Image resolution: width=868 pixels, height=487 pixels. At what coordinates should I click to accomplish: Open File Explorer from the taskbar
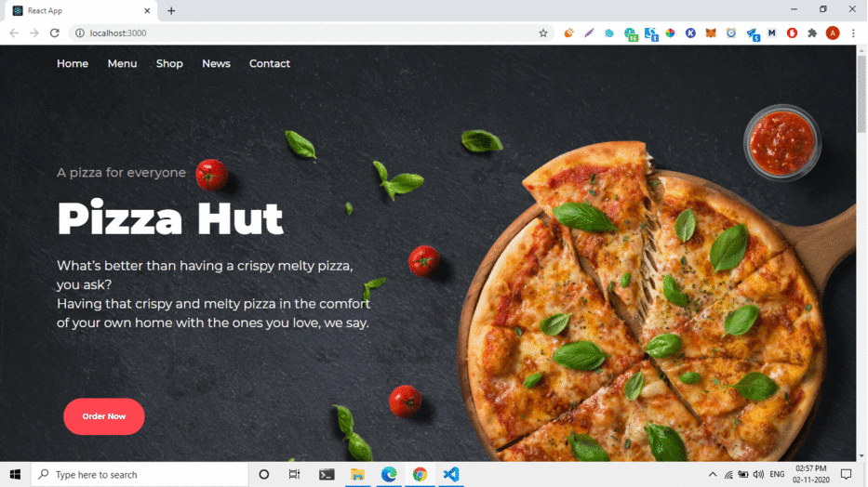pyautogui.click(x=357, y=474)
